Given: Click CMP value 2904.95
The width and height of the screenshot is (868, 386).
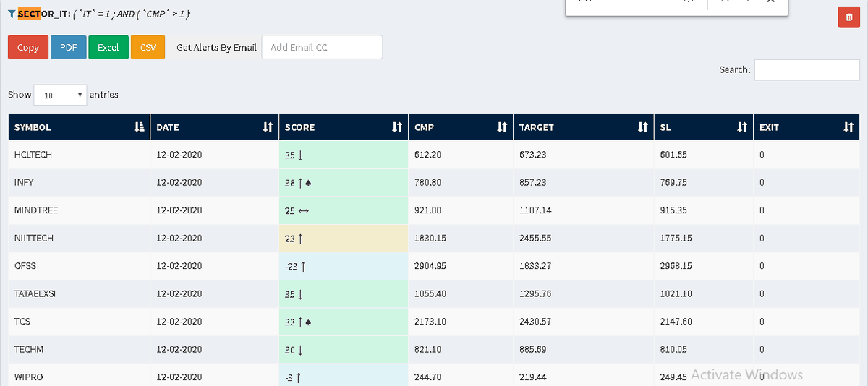Looking at the screenshot, I should pos(430,266).
